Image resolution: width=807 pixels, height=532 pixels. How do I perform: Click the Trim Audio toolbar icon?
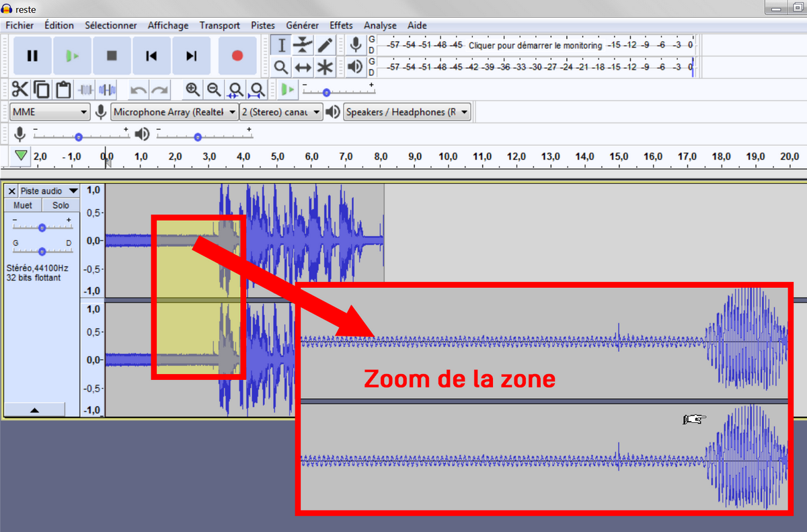click(87, 89)
